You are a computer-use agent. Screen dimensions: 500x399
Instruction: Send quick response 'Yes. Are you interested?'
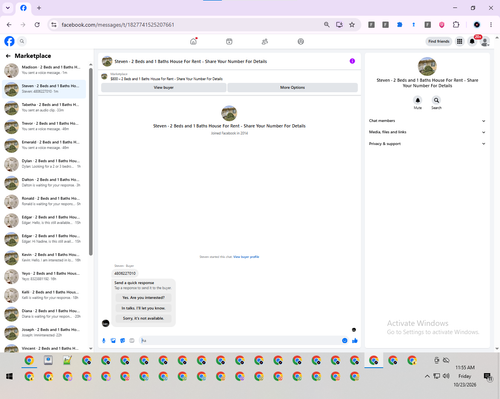coord(143,297)
